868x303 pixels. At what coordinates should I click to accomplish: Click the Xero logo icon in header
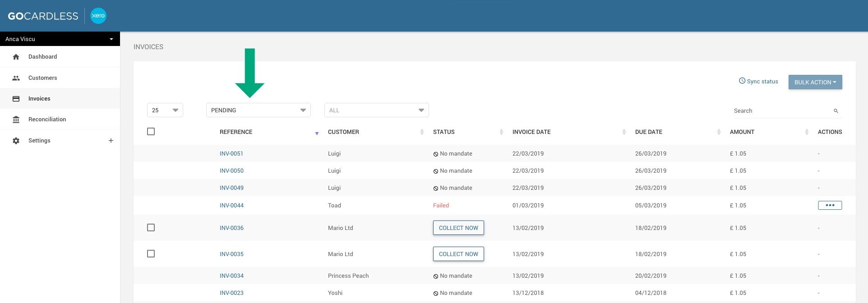(98, 16)
